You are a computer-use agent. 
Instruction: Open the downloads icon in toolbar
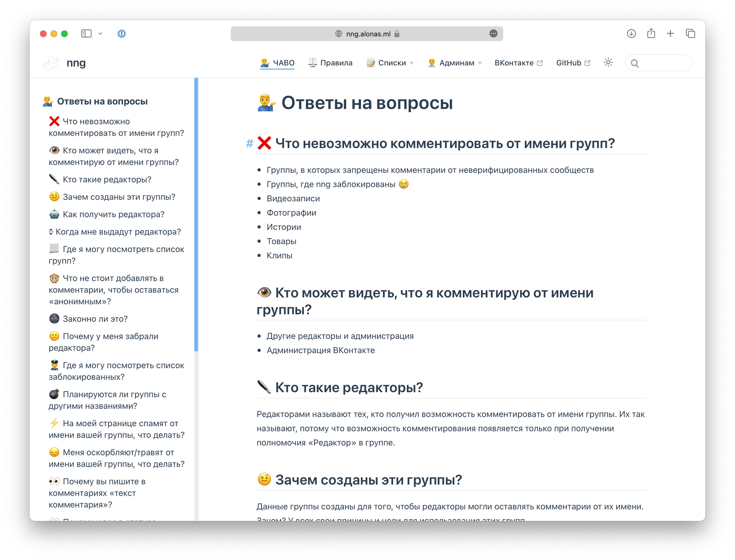[x=631, y=34]
